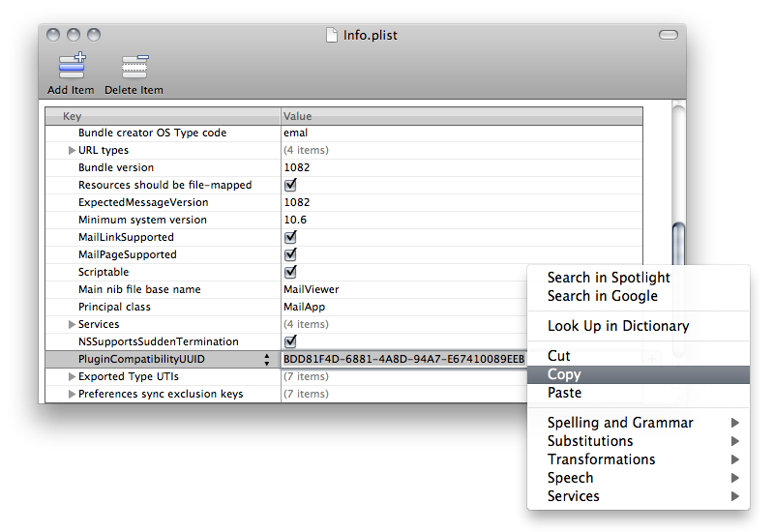
Task: Open the Services submenu in context menu
Action: pyautogui.click(x=639, y=496)
